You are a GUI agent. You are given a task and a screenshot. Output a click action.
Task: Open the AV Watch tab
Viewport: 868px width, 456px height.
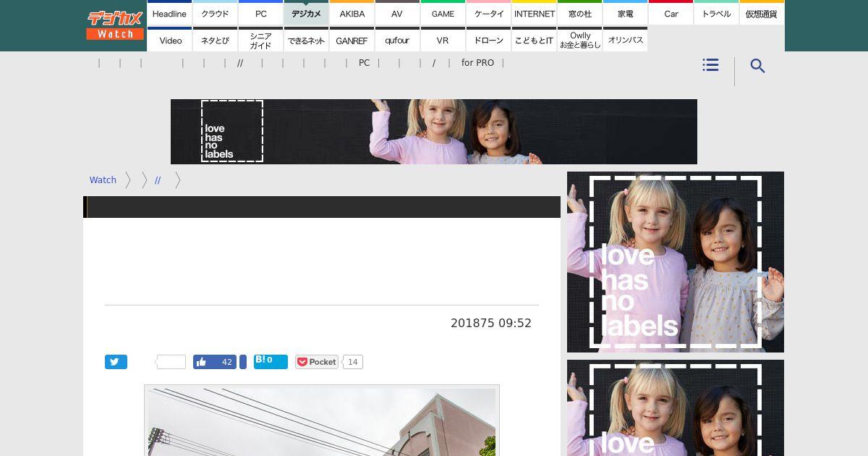point(397,13)
